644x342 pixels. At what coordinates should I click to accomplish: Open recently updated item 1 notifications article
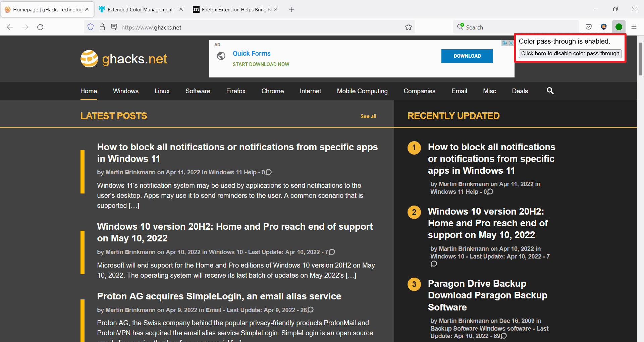pyautogui.click(x=491, y=159)
